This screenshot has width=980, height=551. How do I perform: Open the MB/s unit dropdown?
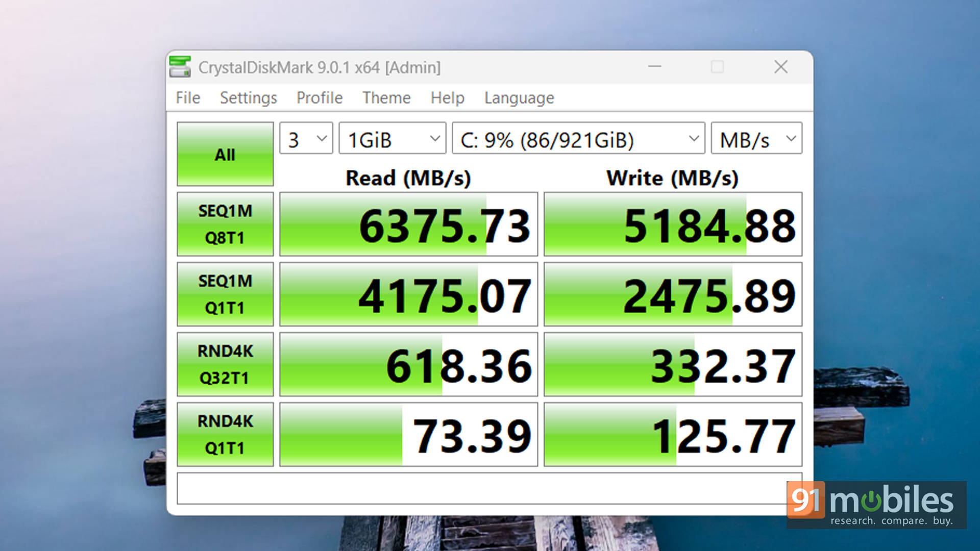click(x=756, y=138)
